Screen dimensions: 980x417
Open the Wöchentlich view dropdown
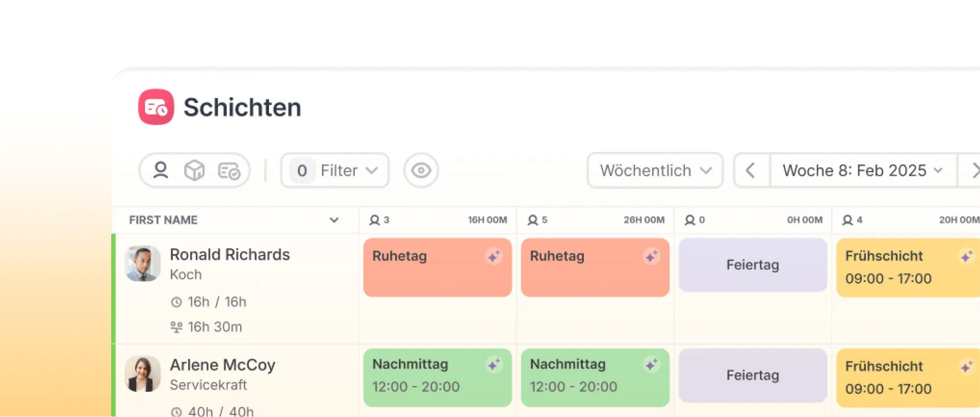pyautogui.click(x=655, y=170)
